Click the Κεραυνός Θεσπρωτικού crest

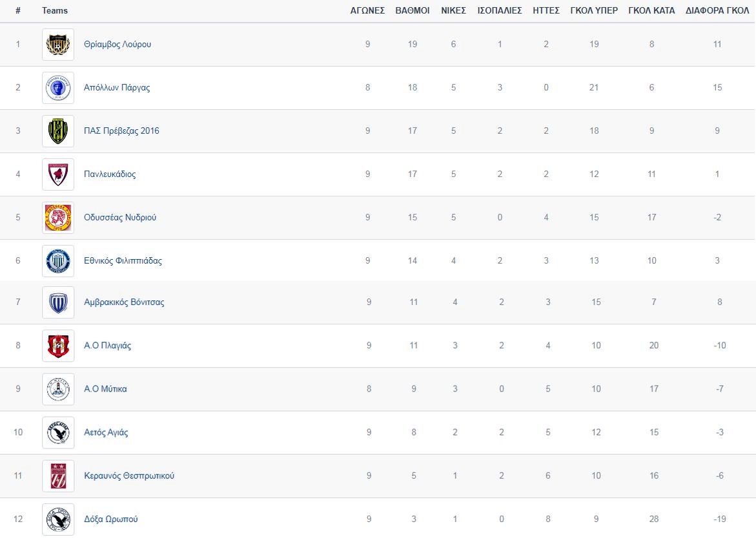(x=58, y=476)
